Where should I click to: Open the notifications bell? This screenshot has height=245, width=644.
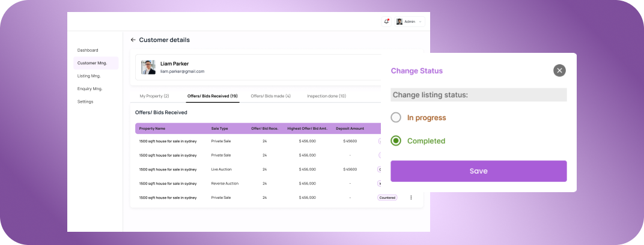coord(386,22)
